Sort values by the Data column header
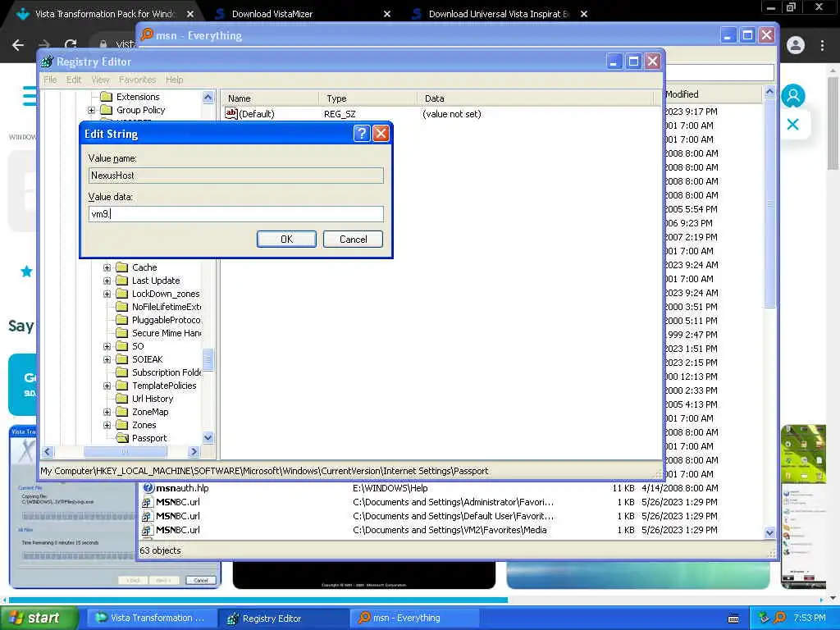Viewport: 840px width, 630px height. click(535, 98)
